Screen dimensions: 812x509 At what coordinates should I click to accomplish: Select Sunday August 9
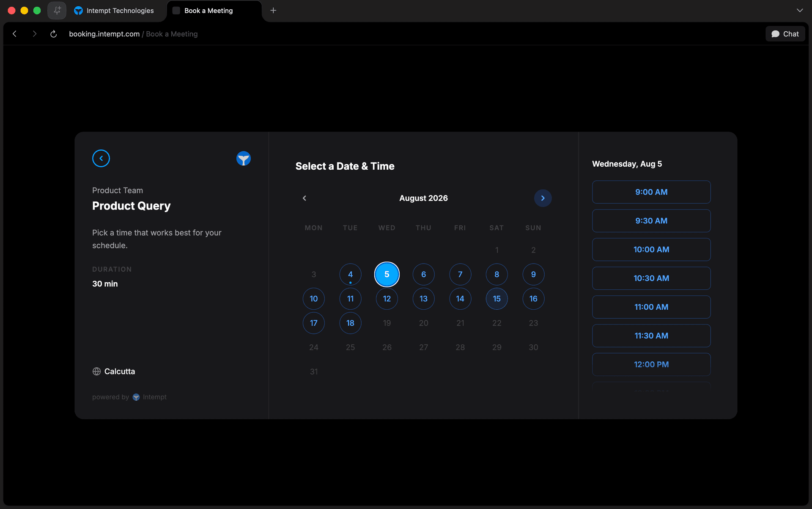pos(533,274)
